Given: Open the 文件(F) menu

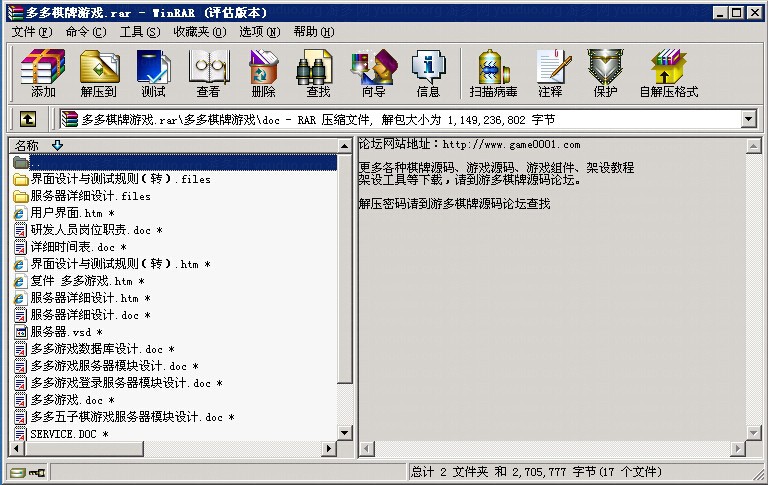Looking at the screenshot, I should pos(31,32).
